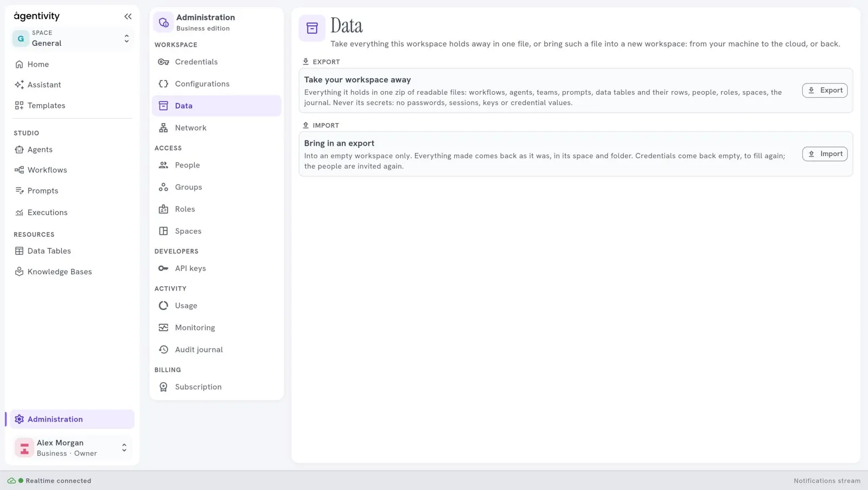Click Notifications stream in the status bar
The image size is (868, 490).
pyautogui.click(x=827, y=481)
